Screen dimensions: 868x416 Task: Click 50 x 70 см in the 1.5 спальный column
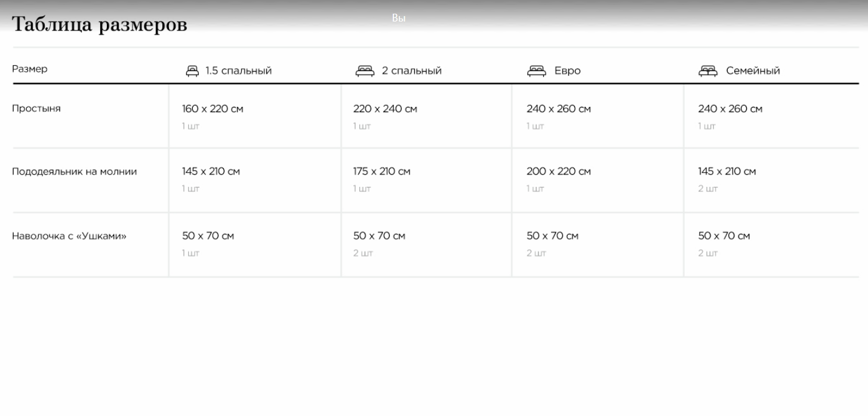[208, 236]
